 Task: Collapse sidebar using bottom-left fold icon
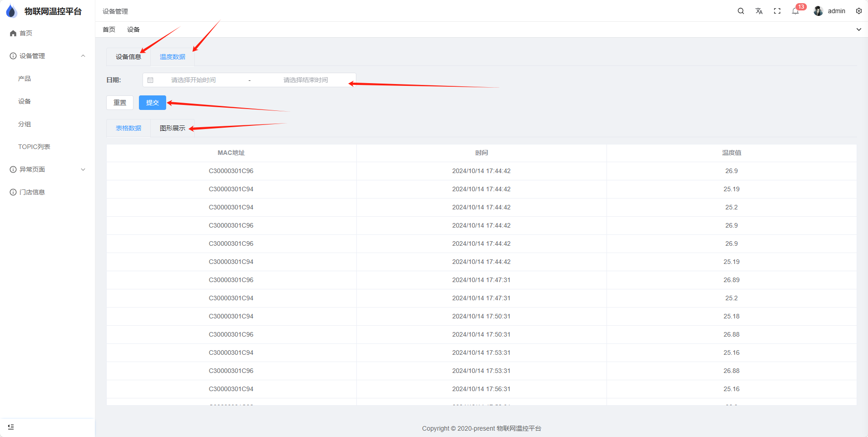(x=11, y=427)
